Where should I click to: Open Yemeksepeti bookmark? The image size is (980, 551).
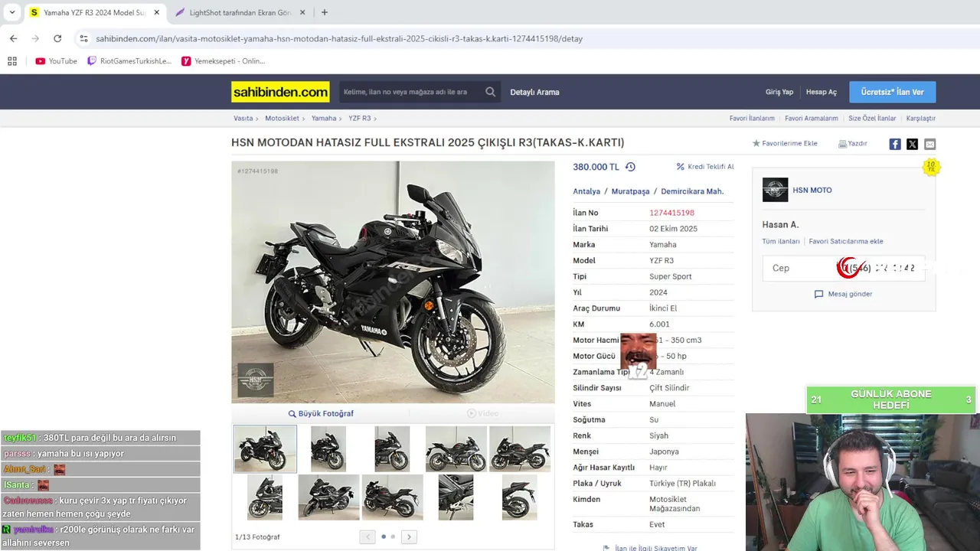(x=223, y=61)
